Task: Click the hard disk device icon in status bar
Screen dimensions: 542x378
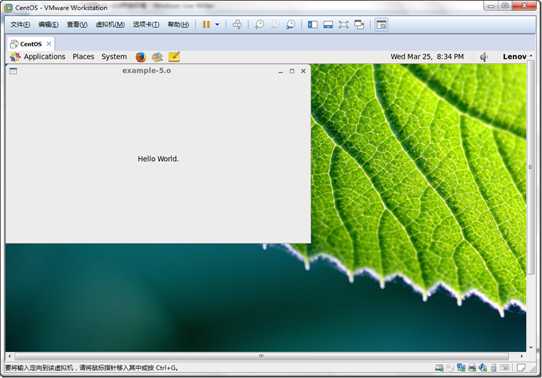Action: (439, 368)
